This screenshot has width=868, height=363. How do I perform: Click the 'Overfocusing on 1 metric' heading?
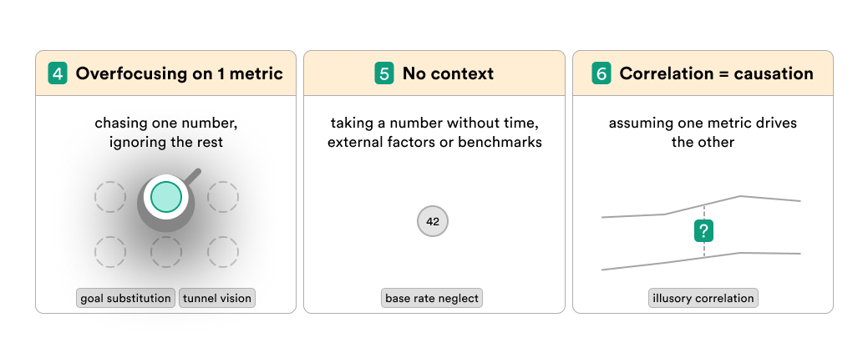[x=180, y=73]
